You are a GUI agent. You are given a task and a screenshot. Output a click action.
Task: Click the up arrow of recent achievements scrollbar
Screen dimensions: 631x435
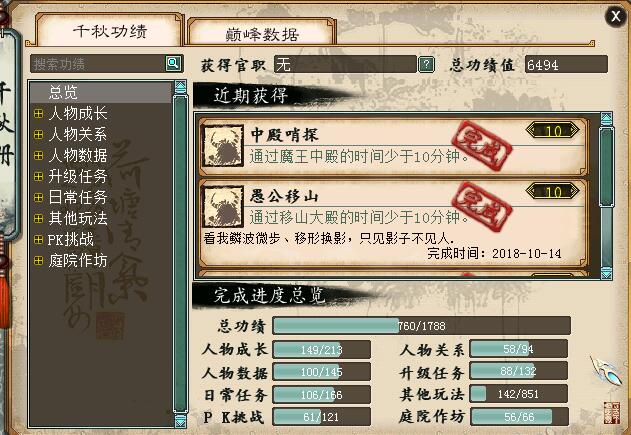[x=606, y=120]
